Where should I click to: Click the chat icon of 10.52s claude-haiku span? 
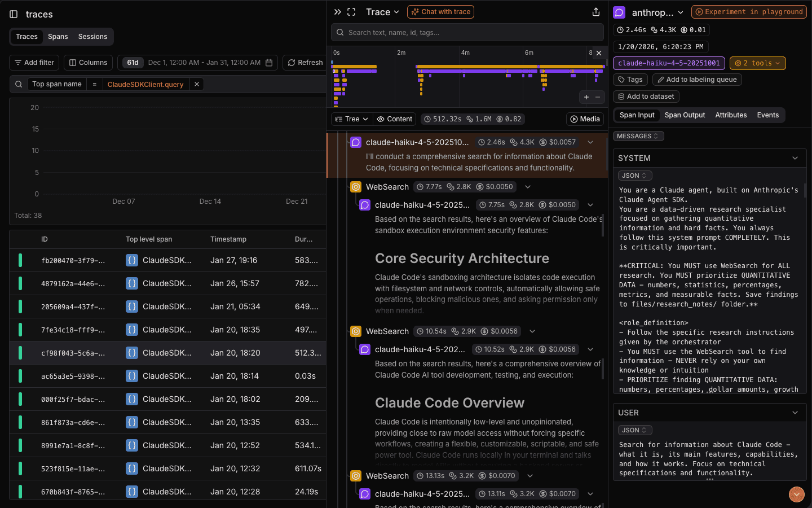365,349
